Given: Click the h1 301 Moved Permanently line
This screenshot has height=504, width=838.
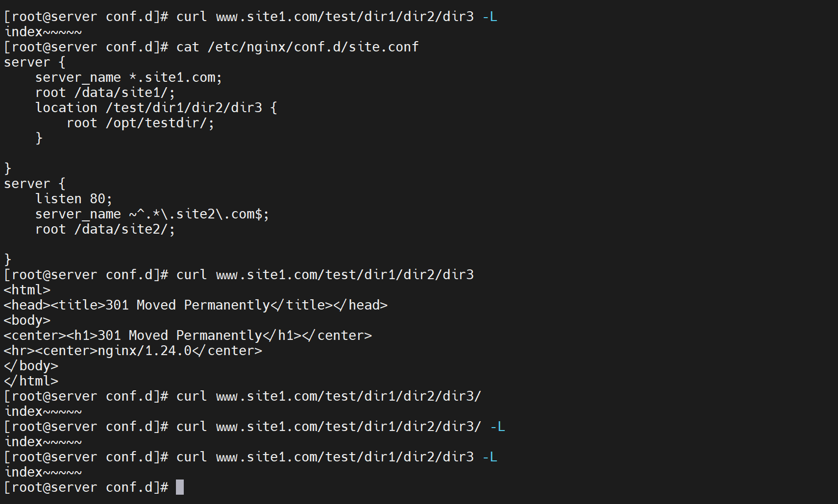Looking at the screenshot, I should (x=188, y=336).
